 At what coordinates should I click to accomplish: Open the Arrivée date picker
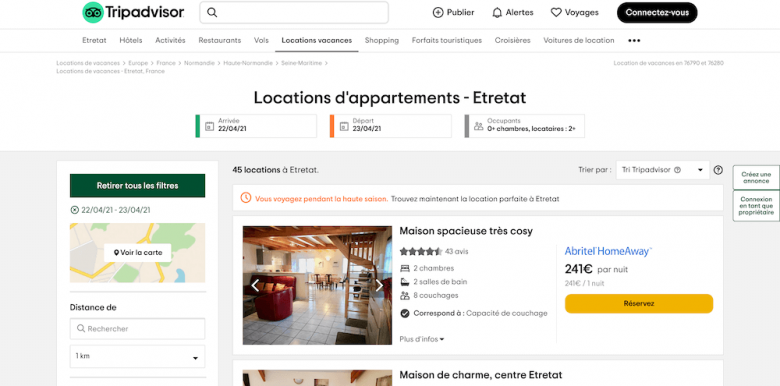pyautogui.click(x=256, y=126)
